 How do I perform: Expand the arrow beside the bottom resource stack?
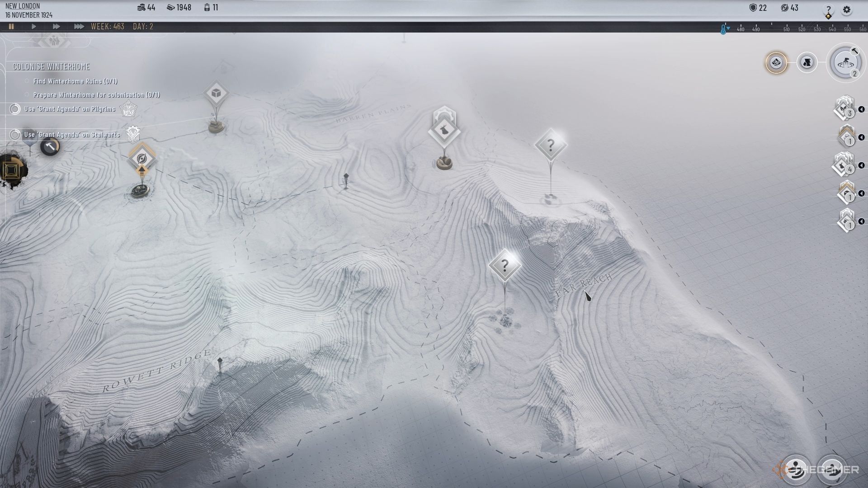861,221
